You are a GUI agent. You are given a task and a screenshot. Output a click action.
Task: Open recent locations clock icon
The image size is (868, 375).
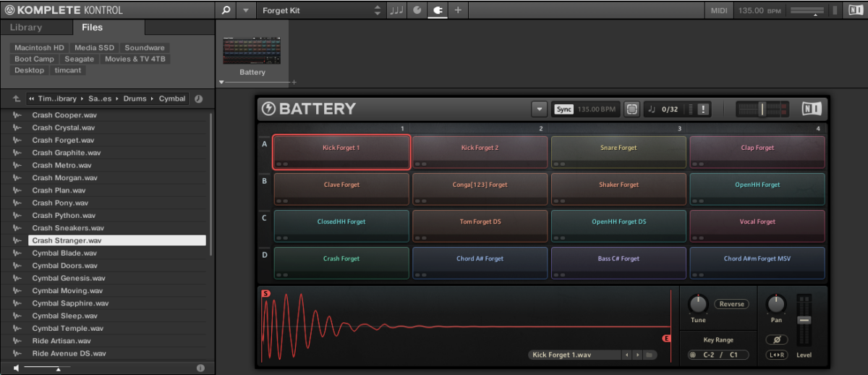(x=198, y=99)
